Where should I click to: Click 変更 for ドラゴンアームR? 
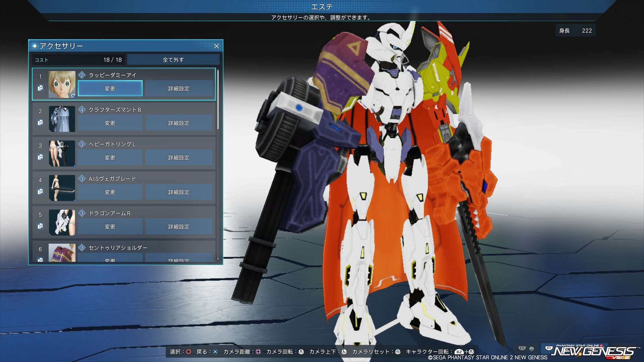[110, 227]
